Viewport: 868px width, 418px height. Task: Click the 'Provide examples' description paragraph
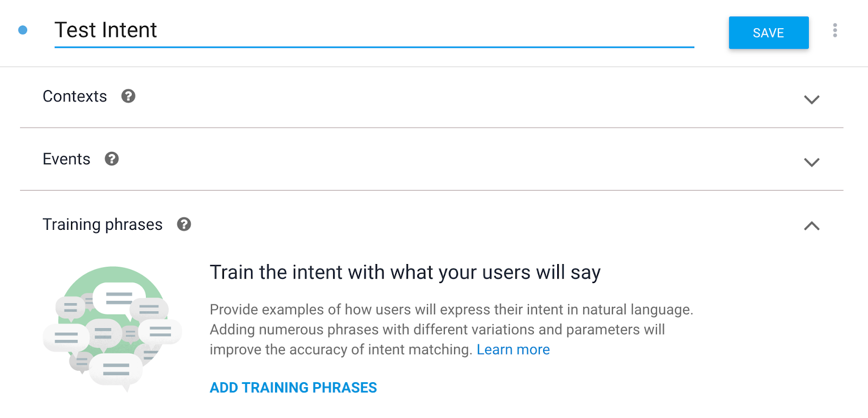pyautogui.click(x=450, y=329)
